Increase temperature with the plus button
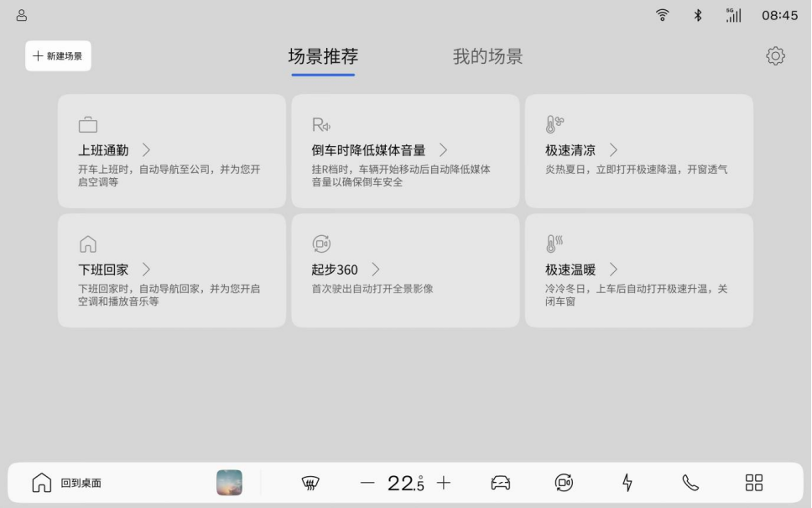The image size is (812, 508). [x=444, y=483]
